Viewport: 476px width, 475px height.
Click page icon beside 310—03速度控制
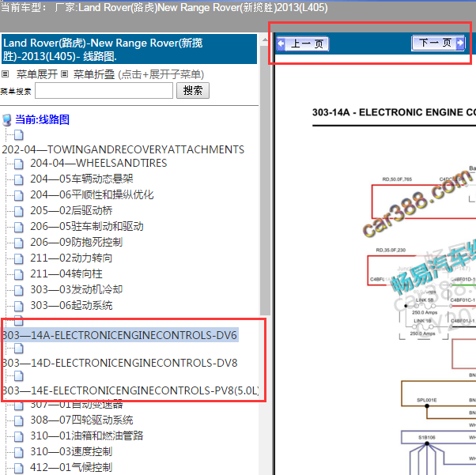pos(18,452)
